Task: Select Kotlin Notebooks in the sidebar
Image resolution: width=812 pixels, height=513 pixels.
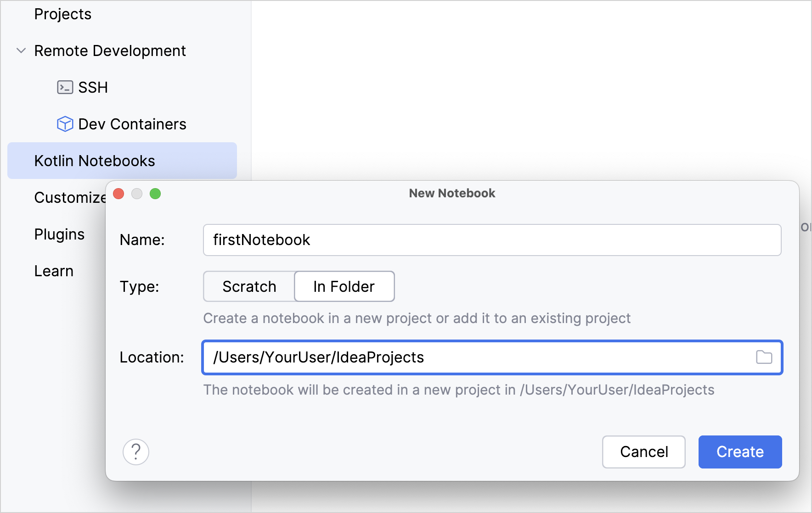Action: click(94, 161)
